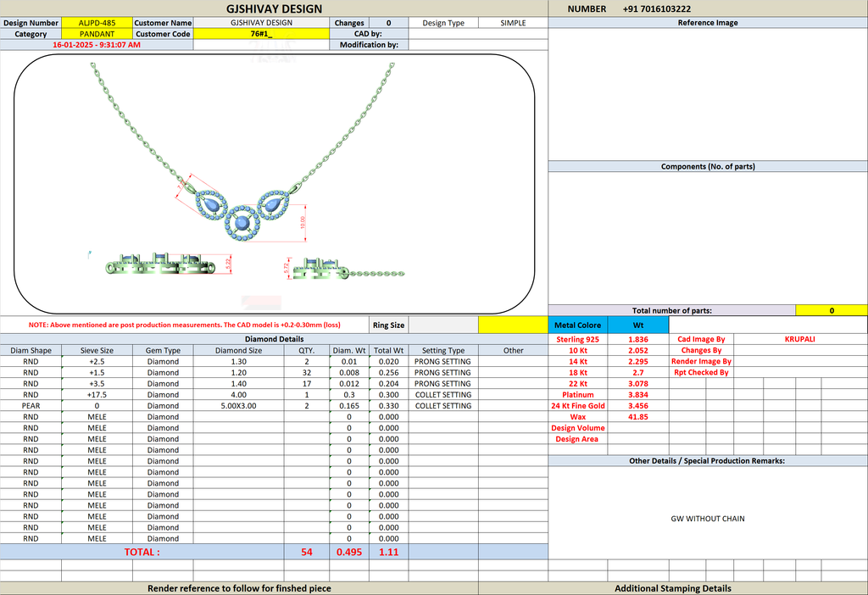This screenshot has width=868, height=595.
Task: Select the design number cell ALJPD-485
Action: [x=97, y=23]
